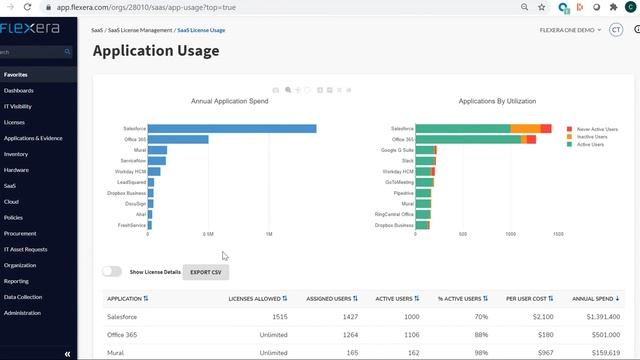This screenshot has width=640, height=360.
Task: Click the Flexera logo
Action: pos(30,28)
